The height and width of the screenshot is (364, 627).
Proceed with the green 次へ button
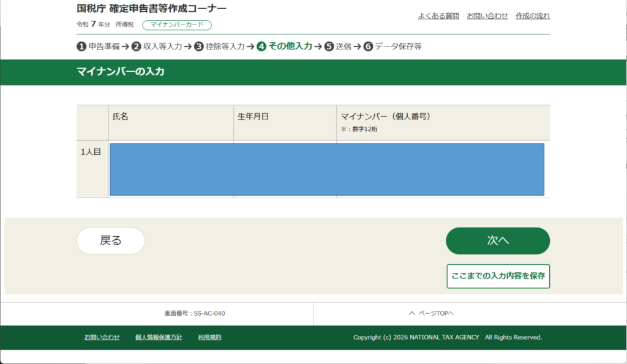(x=497, y=241)
